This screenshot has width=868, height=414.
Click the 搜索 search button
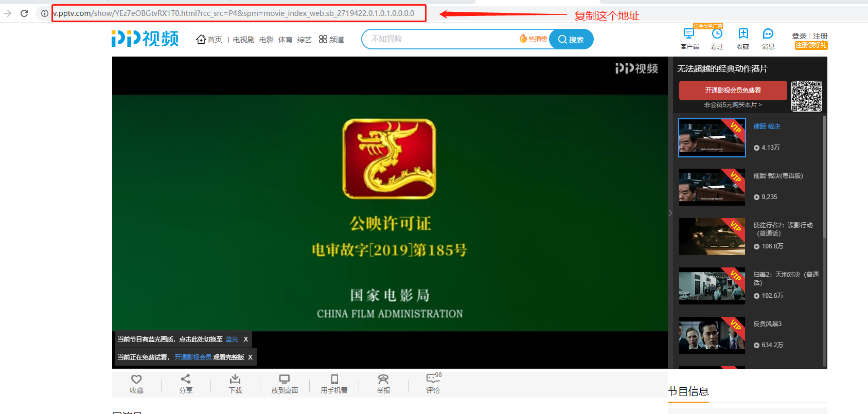pos(571,39)
